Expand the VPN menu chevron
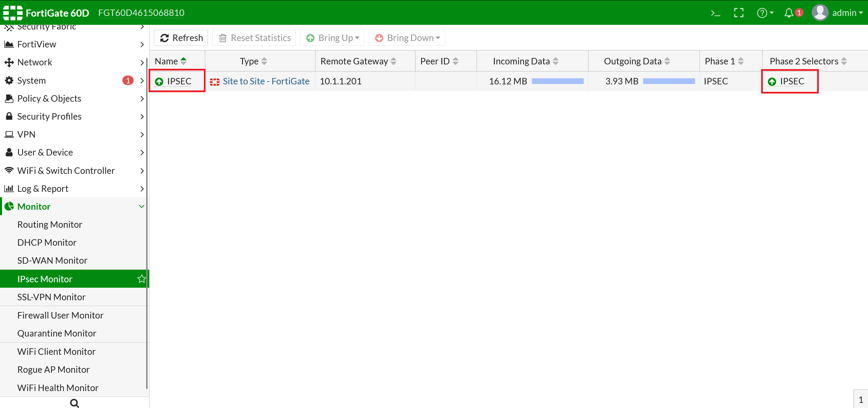Image resolution: width=868 pixels, height=408 pixels. pos(142,135)
